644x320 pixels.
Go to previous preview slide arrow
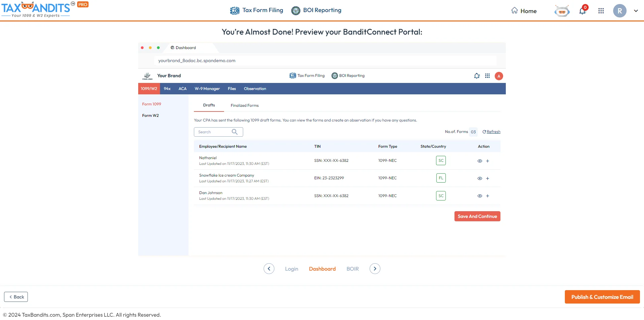[269, 269]
